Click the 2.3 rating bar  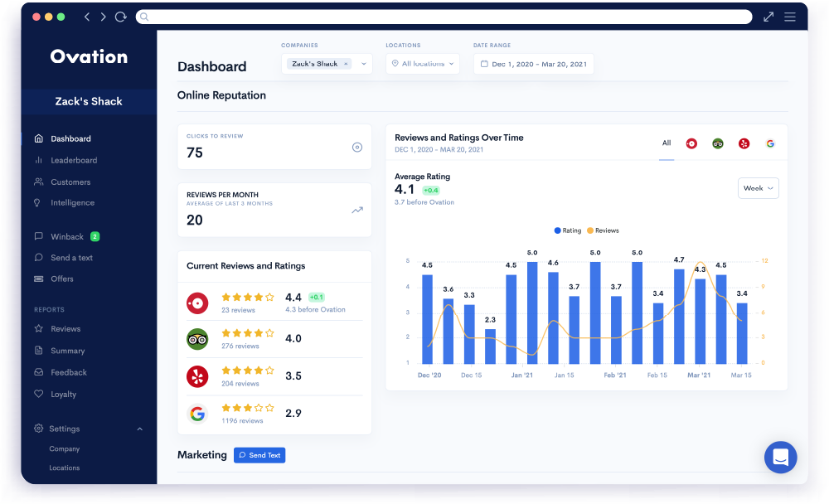point(490,346)
